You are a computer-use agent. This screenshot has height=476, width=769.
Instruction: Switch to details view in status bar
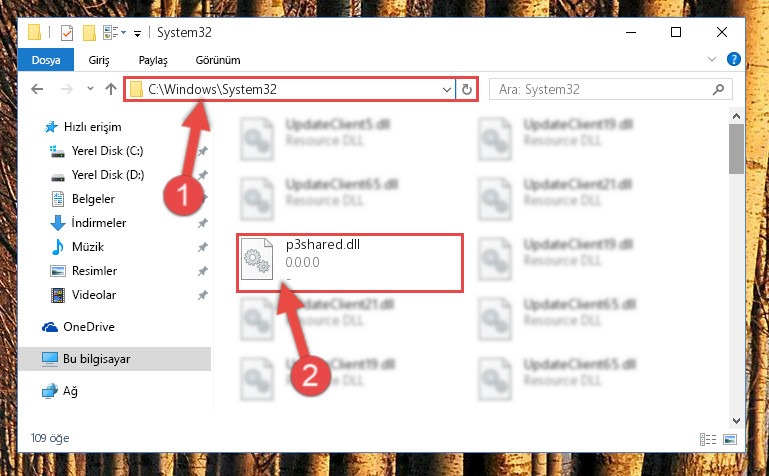pyautogui.click(x=708, y=439)
